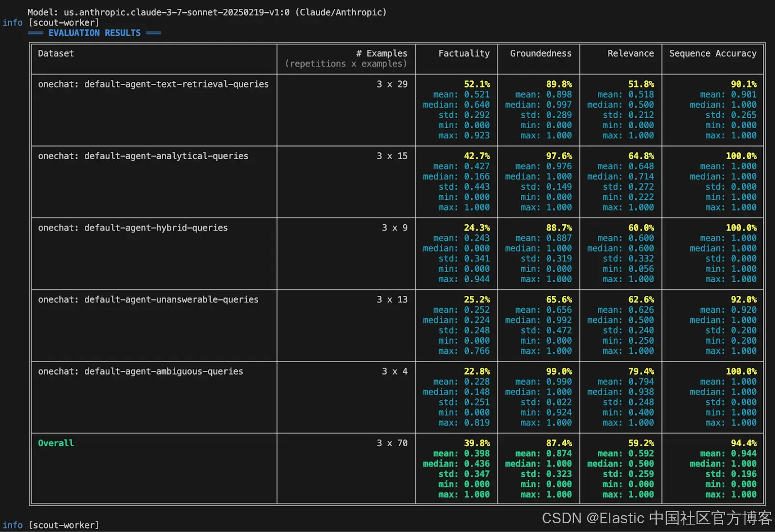
Task: Select the 'EVALUATION RESULTS' heading
Action: pyautogui.click(x=94, y=33)
